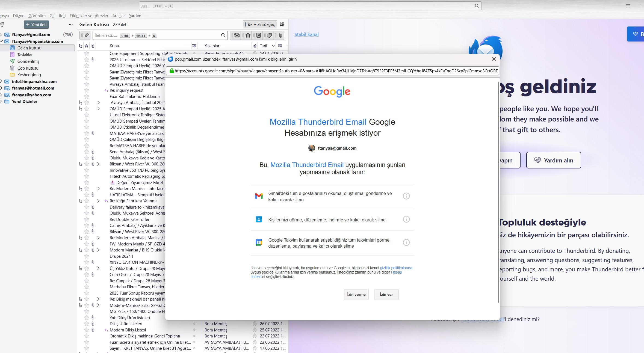This screenshot has height=353, width=644.
Task: Click the contacts filter icon
Action: tap(258, 35)
